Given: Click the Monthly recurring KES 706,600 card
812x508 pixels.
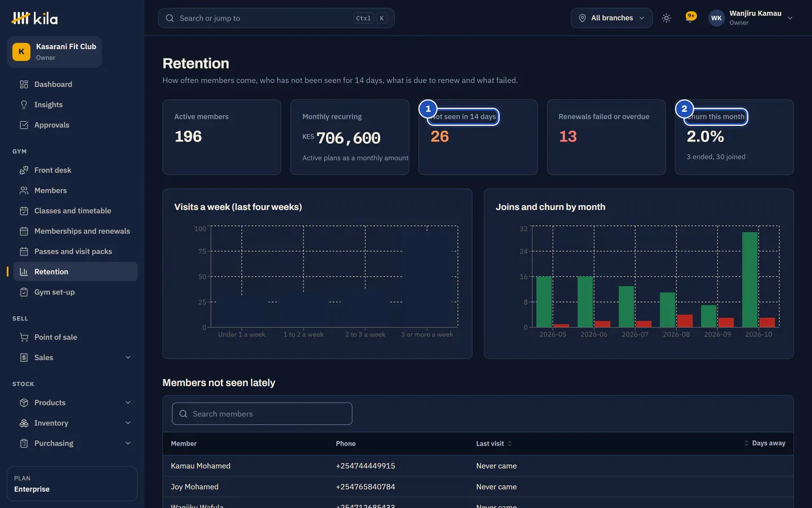Looking at the screenshot, I should (x=350, y=137).
